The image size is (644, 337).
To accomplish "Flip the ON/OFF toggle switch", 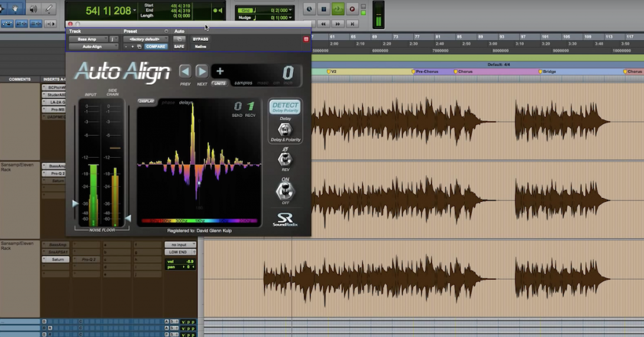I will (x=285, y=191).
